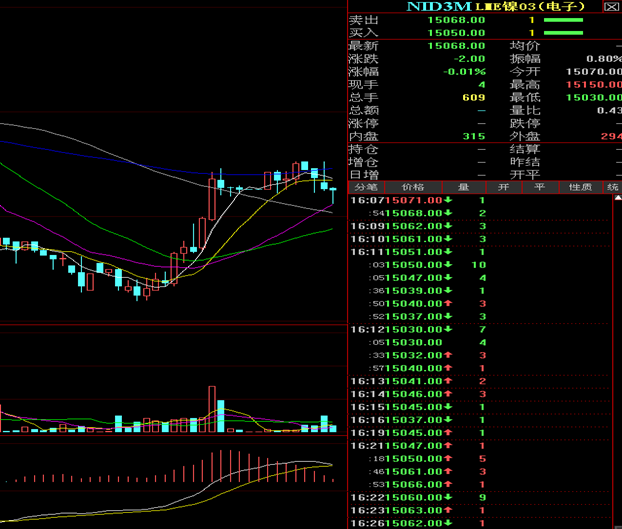Select the 16:10 tick row at 15061.00

(480, 239)
